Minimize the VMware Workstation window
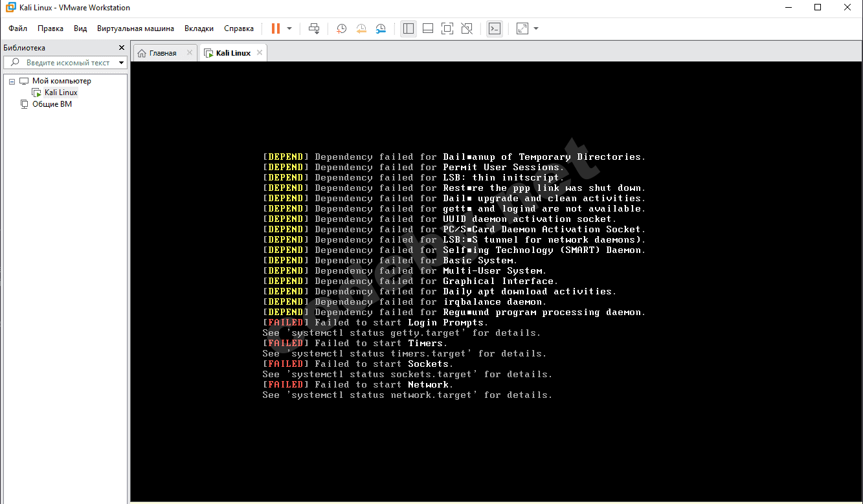Viewport: 863px width, 504px height. (x=788, y=8)
